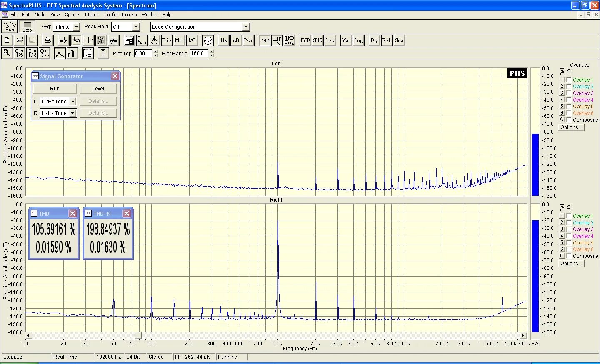Toggle the dB peak amplitude utility
The height and width of the screenshot is (364, 600).
(236, 40)
